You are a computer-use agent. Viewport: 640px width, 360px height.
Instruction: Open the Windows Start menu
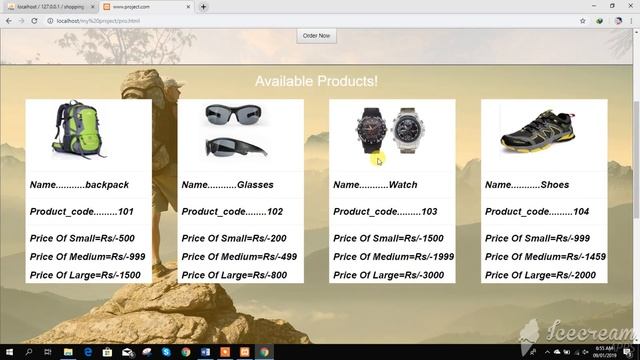pos(9,352)
